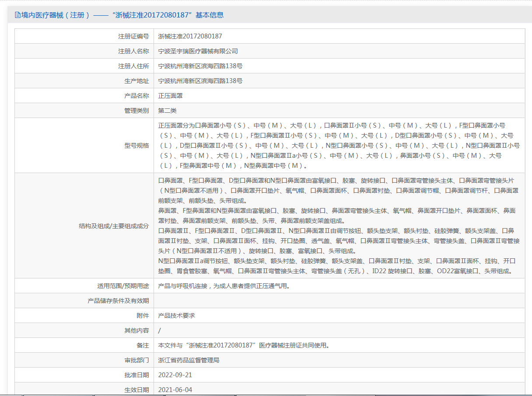This screenshot has width=532, height=396.
Task: Click the model specification paragraph starting 正压面罩分为
Action: click(339, 146)
